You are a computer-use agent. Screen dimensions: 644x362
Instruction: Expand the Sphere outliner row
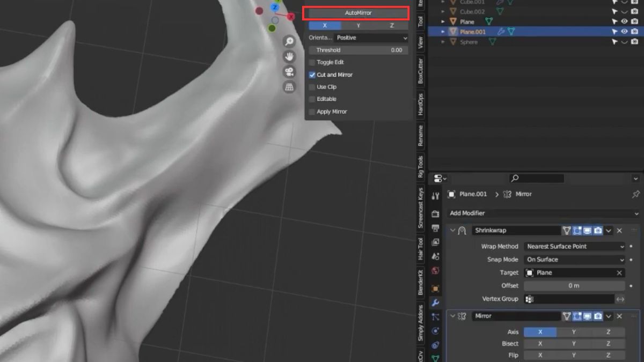pyautogui.click(x=443, y=42)
